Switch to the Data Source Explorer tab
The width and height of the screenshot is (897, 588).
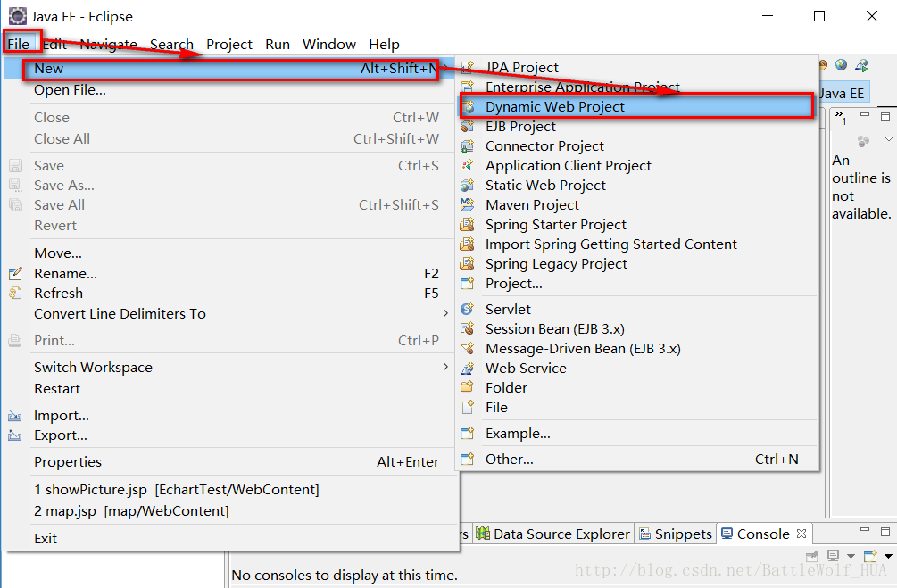[553, 534]
